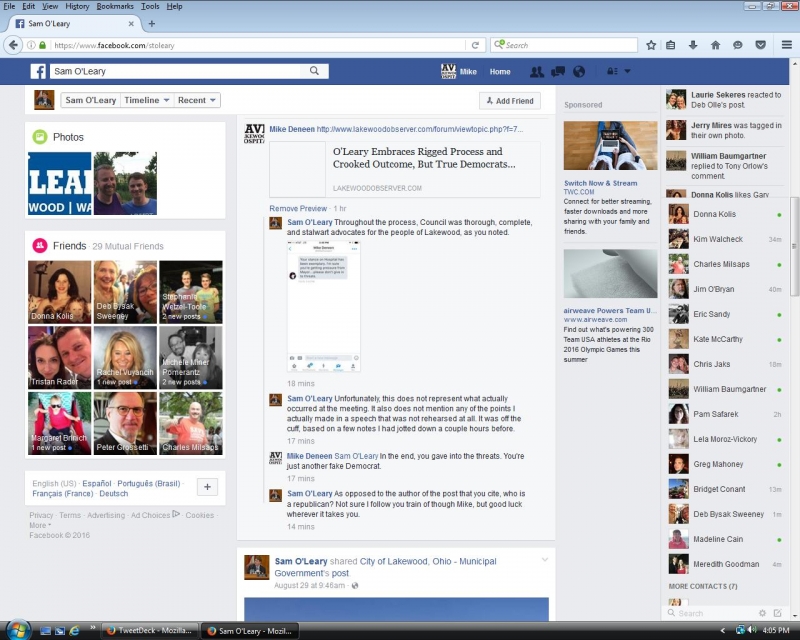Viewport: 800px width, 640px height.
Task: Bookmark this page with the star icon
Action: coord(651,45)
